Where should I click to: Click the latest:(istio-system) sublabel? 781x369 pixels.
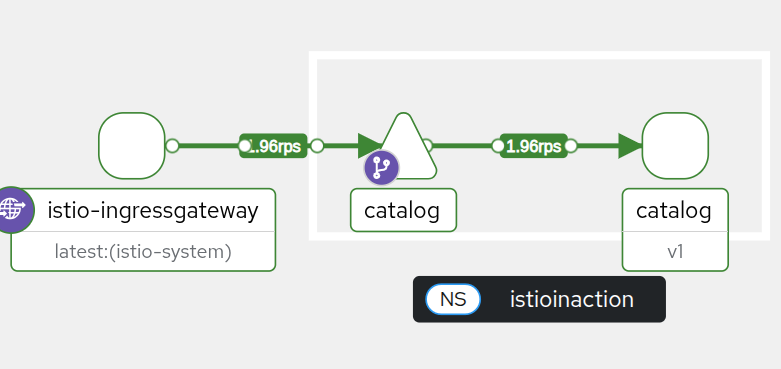(143, 252)
